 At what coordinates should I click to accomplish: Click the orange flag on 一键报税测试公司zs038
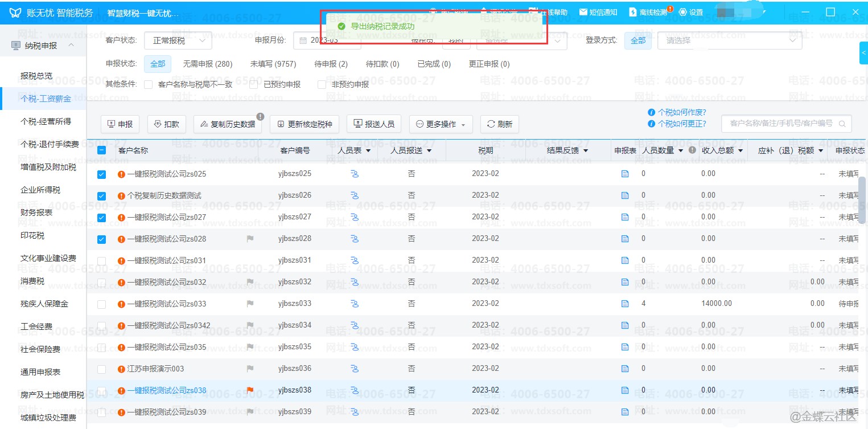coord(250,390)
